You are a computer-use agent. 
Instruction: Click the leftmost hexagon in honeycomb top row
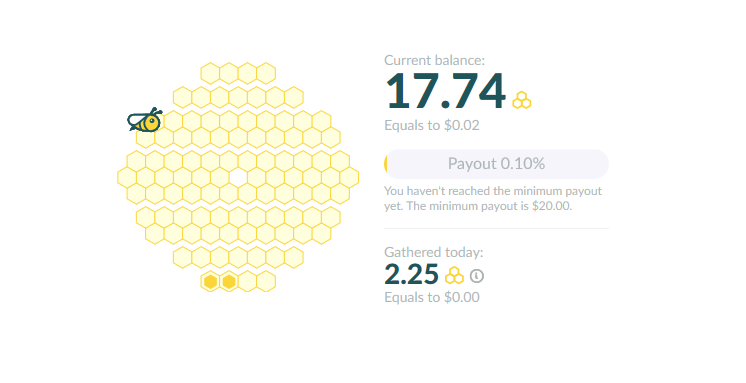210,73
